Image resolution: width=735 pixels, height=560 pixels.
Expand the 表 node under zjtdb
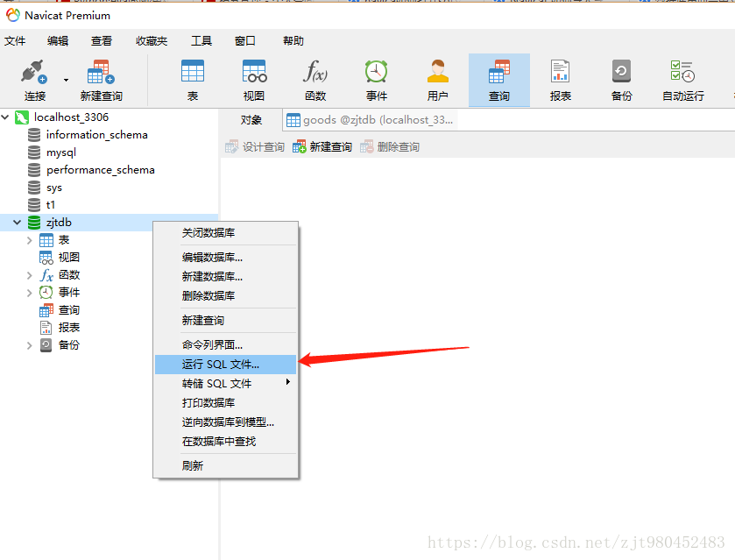click(x=29, y=240)
